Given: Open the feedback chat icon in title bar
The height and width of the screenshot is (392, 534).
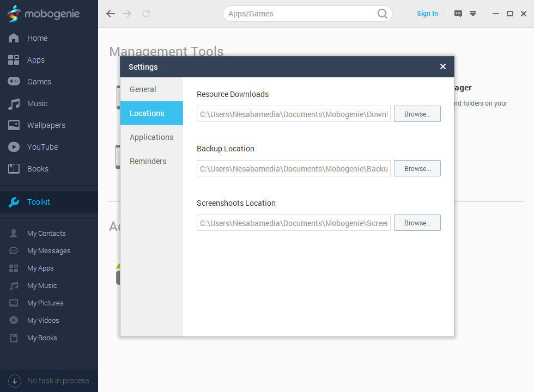Looking at the screenshot, I should [x=458, y=14].
